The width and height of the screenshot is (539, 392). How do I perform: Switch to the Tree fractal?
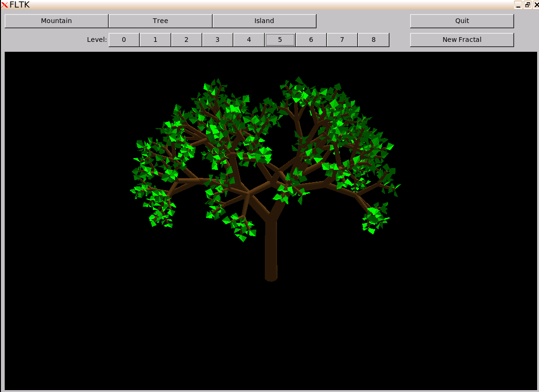160,21
